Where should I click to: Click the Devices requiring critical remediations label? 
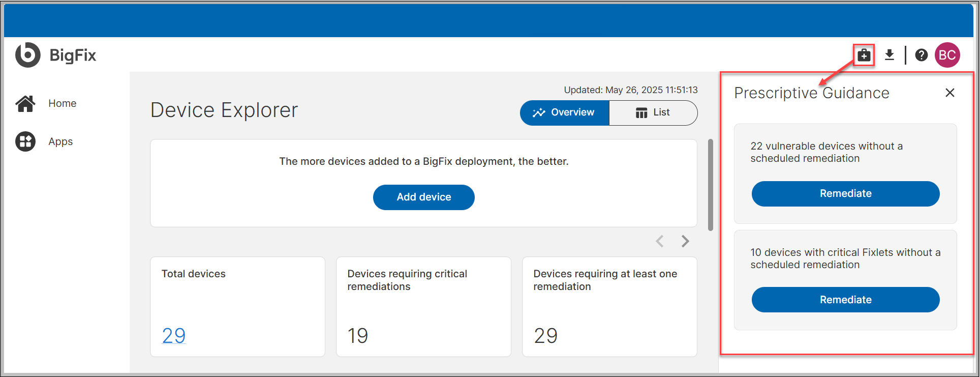pos(407,280)
